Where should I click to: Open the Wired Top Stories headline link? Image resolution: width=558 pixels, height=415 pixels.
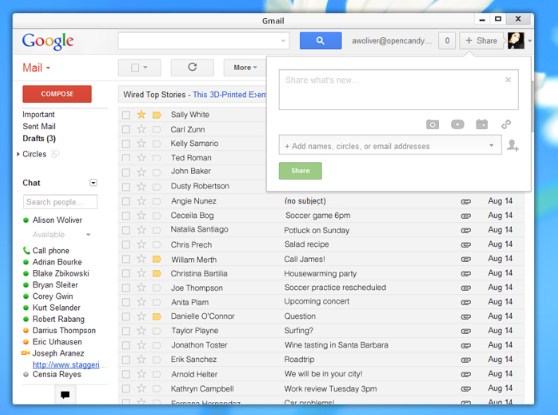[229, 95]
